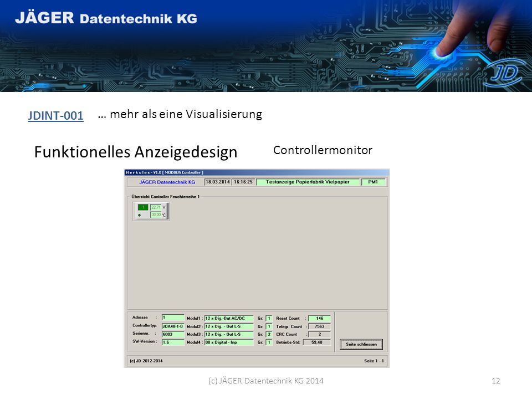Click the slide number 12
The height and width of the screenshot is (399, 532).
(x=495, y=381)
